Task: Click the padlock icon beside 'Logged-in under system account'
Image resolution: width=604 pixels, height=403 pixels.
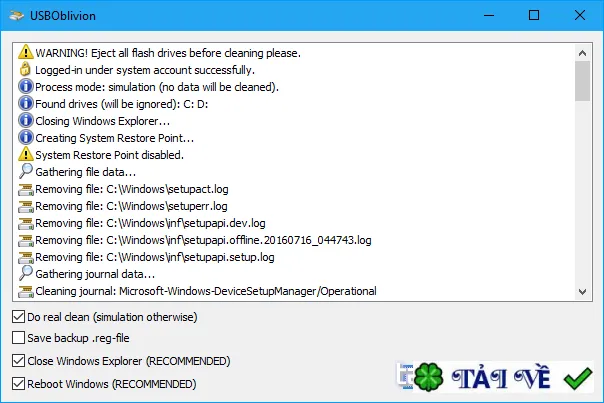Action: [x=25, y=69]
